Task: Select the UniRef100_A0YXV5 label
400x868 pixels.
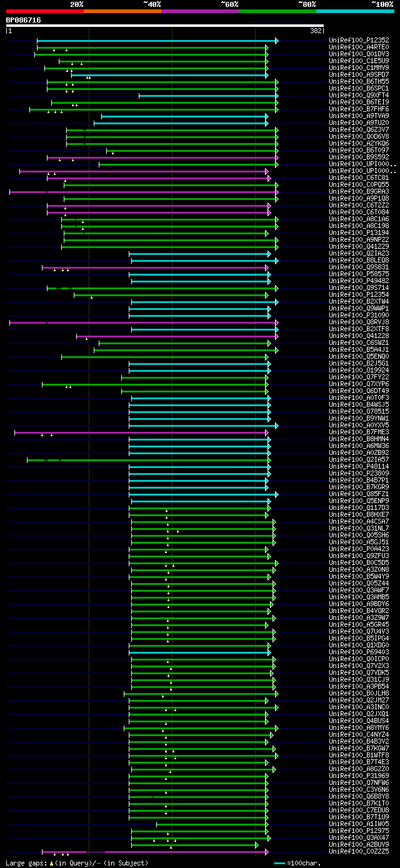Action: pyautogui.click(x=359, y=425)
